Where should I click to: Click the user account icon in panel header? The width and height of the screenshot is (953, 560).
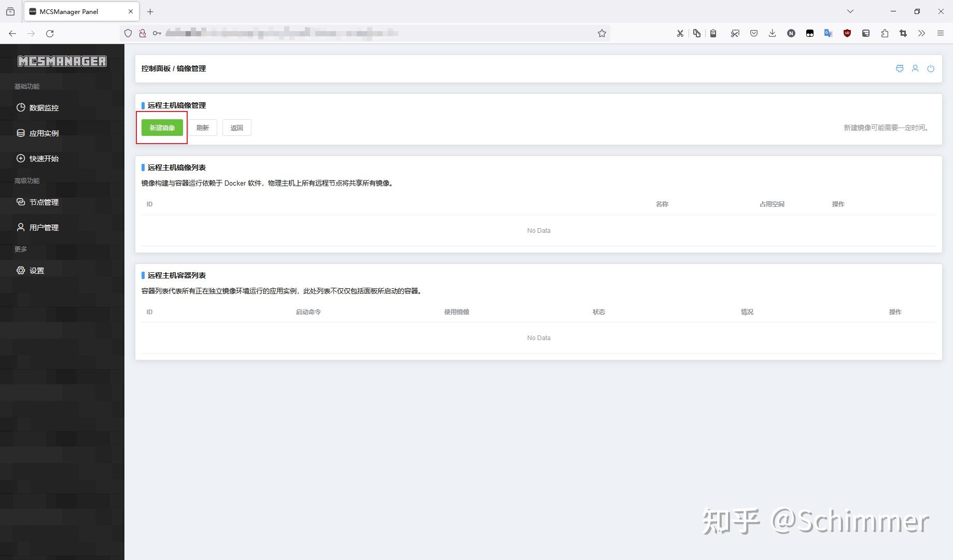(x=915, y=68)
